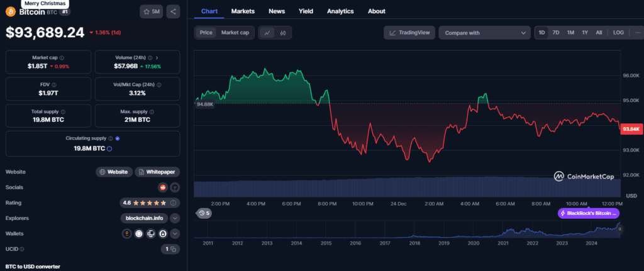The image size is (644, 271).
Task: Open the Chart tab
Action: coord(209,11)
